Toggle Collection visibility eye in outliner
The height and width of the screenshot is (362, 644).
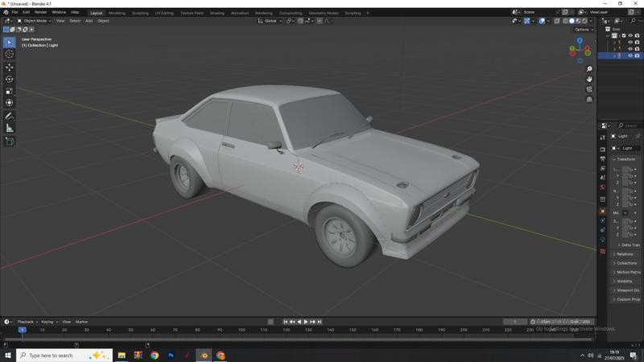[x=630, y=35]
